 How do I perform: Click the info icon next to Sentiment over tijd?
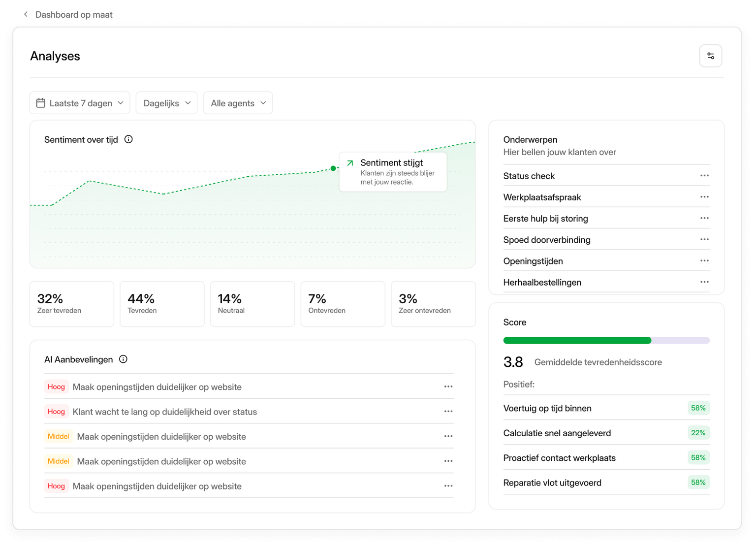point(128,139)
